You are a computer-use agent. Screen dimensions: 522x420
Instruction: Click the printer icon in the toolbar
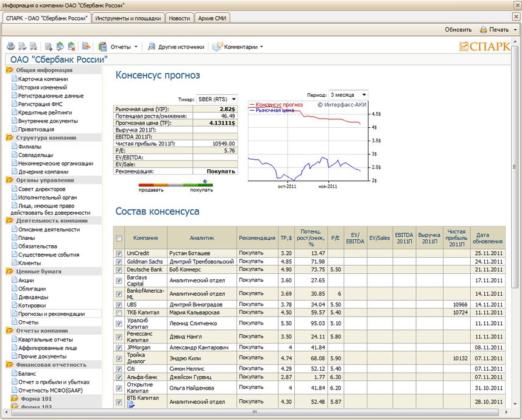click(10, 46)
